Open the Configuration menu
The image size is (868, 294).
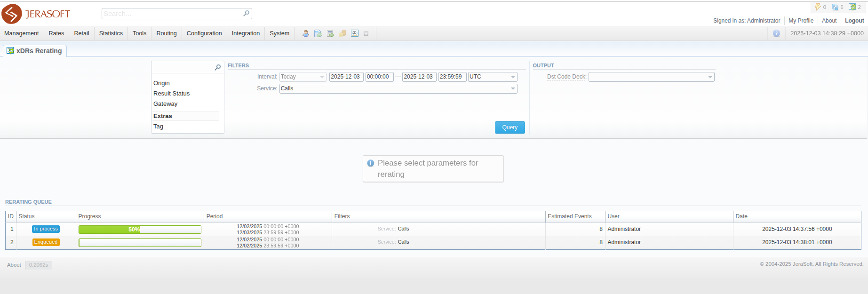(x=204, y=33)
